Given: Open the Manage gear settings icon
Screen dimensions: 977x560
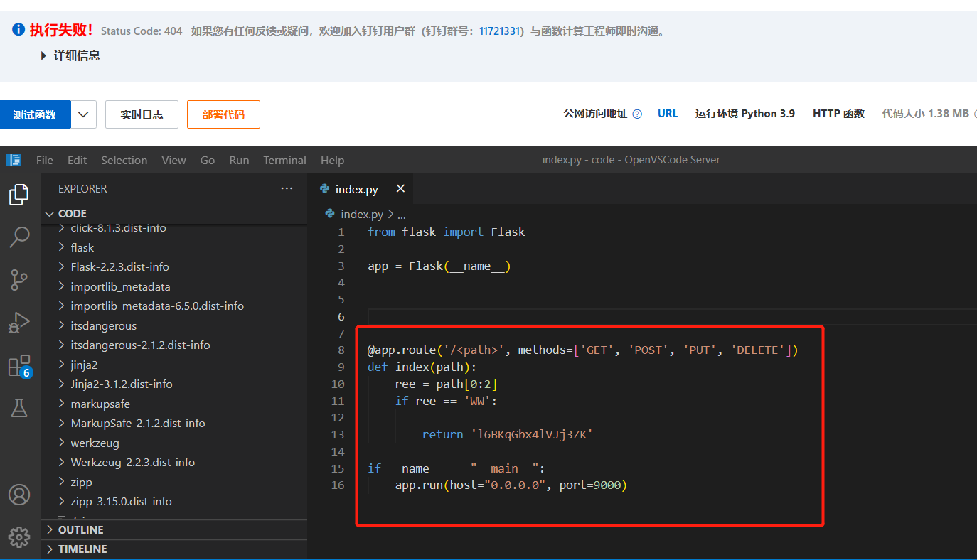Looking at the screenshot, I should [x=19, y=537].
